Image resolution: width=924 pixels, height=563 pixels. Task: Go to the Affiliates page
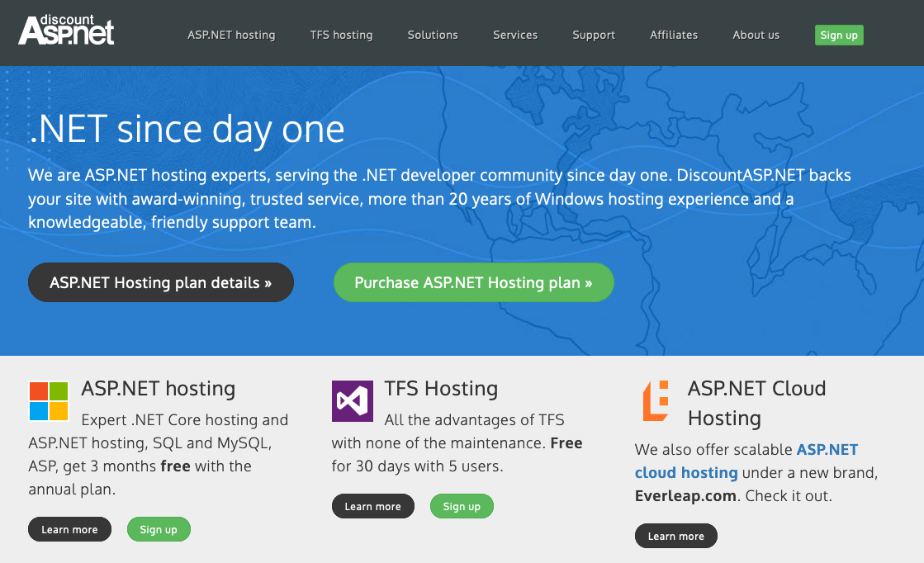tap(674, 35)
